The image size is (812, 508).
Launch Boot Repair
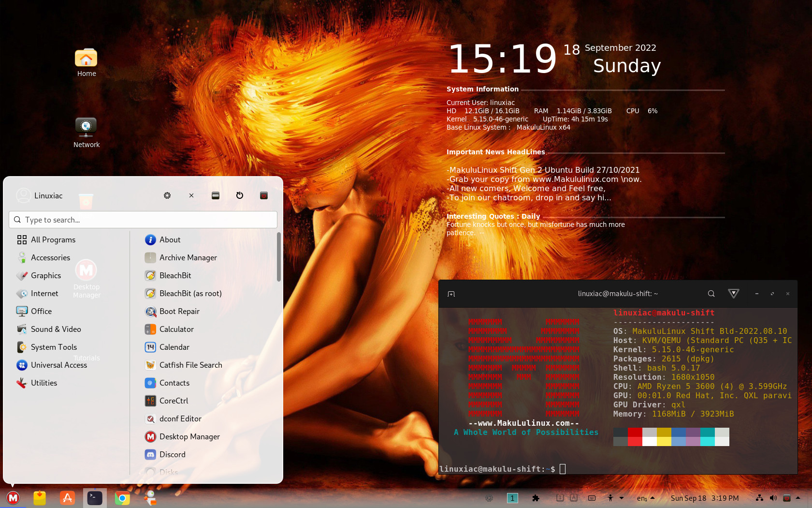208,311
